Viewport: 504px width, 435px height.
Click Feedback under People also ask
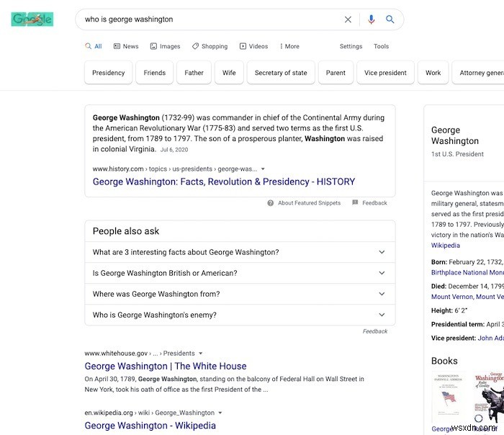coord(375,331)
